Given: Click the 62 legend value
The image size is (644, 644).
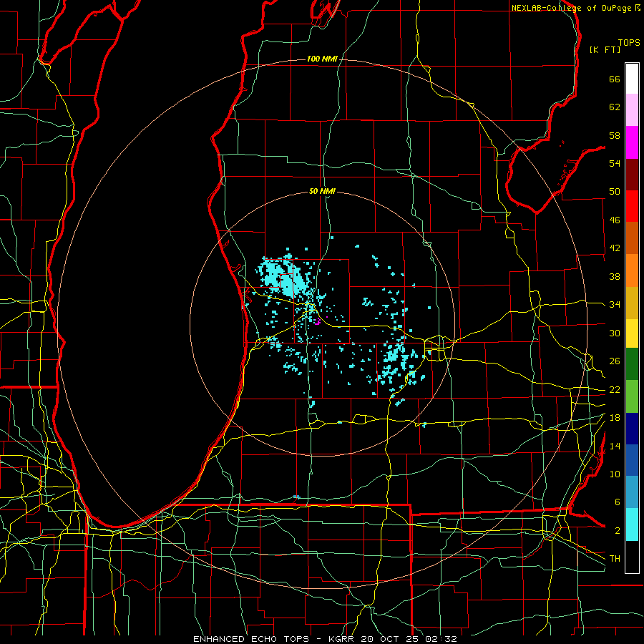Looking at the screenshot, I should tap(615, 107).
